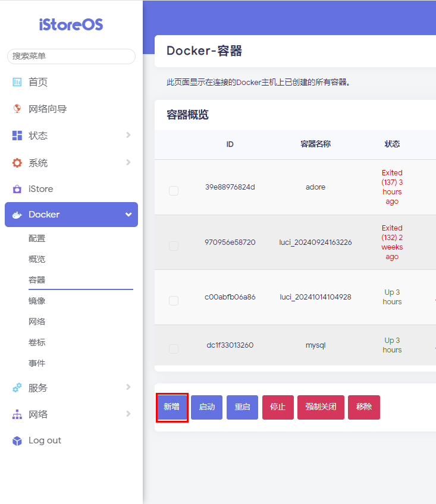Tick checkbox for luci_20240924163226 container

pyautogui.click(x=174, y=246)
